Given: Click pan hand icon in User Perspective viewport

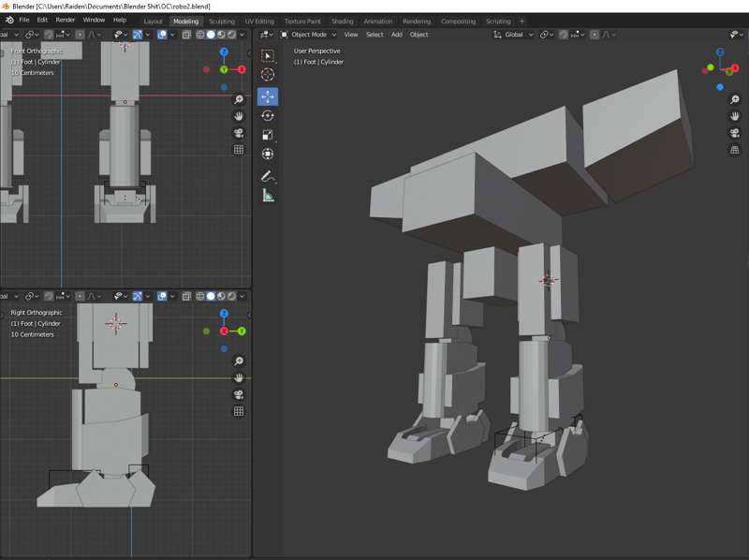Looking at the screenshot, I should pyautogui.click(x=735, y=116).
